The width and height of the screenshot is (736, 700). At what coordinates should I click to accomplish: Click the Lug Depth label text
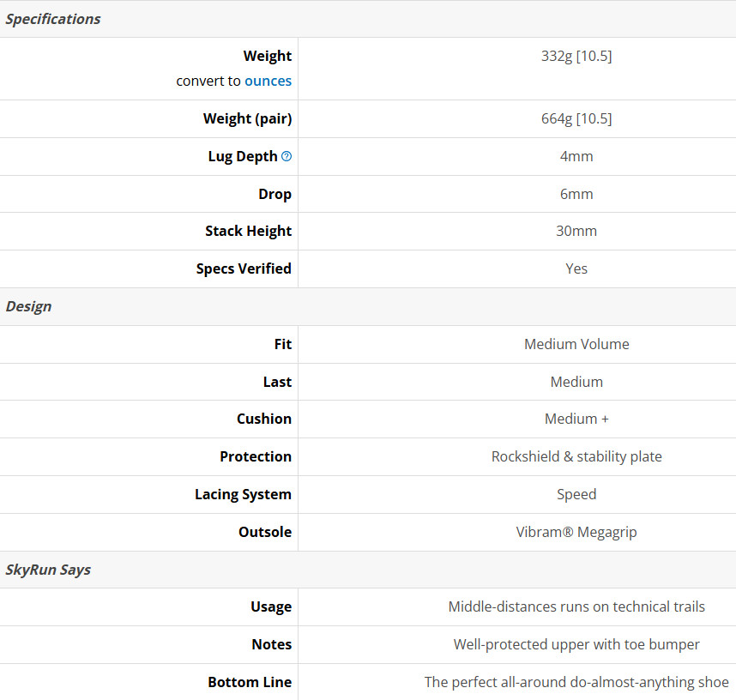click(x=243, y=156)
